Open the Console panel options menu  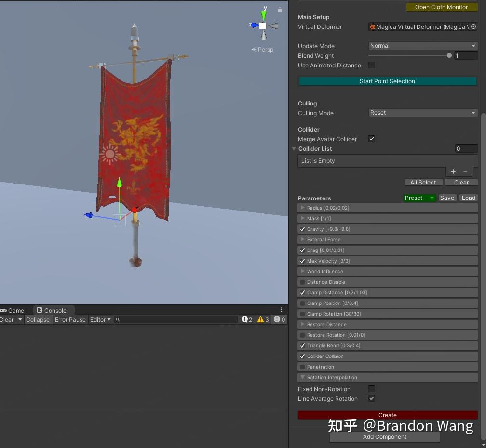[x=282, y=310]
